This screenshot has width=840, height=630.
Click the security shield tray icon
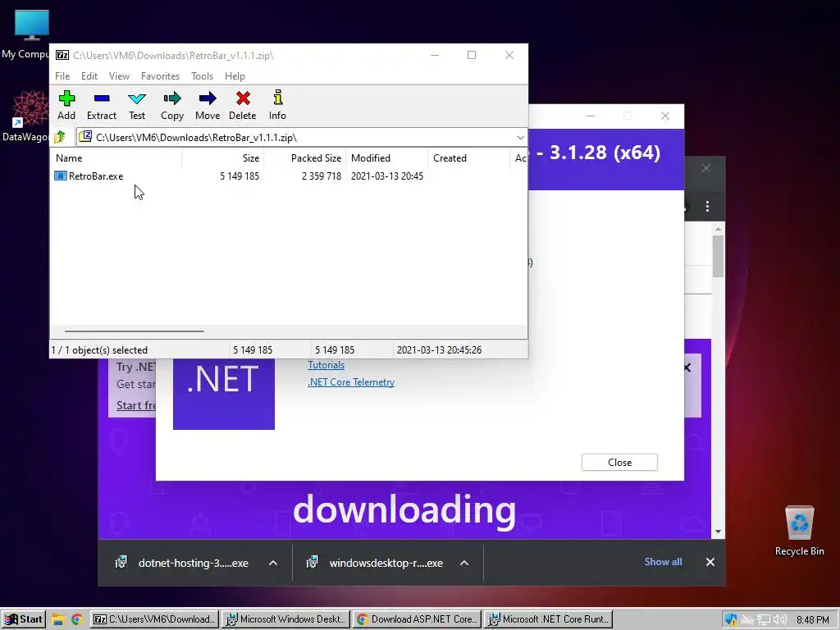(730, 620)
